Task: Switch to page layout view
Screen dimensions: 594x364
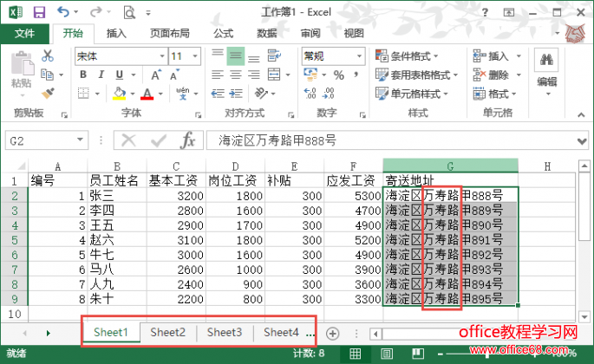Action: pyautogui.click(x=387, y=354)
